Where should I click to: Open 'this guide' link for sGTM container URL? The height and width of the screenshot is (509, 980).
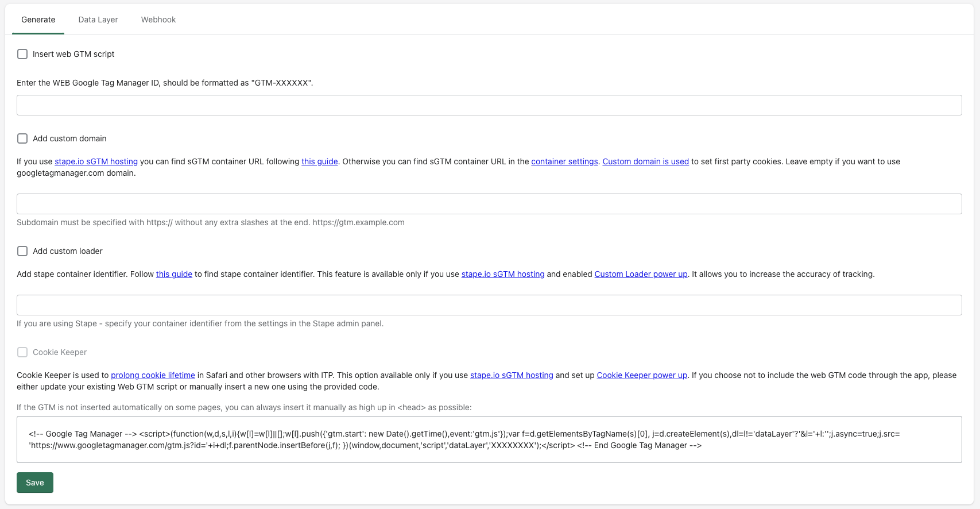(x=320, y=161)
